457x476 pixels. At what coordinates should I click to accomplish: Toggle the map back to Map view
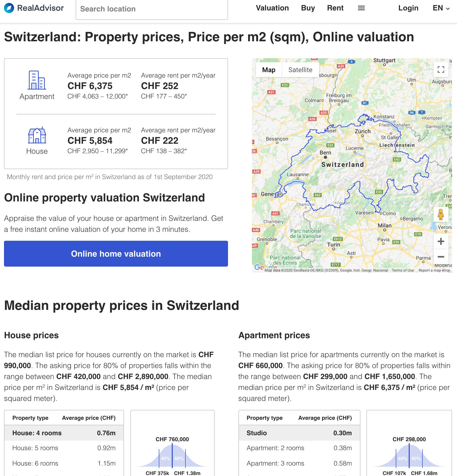269,70
